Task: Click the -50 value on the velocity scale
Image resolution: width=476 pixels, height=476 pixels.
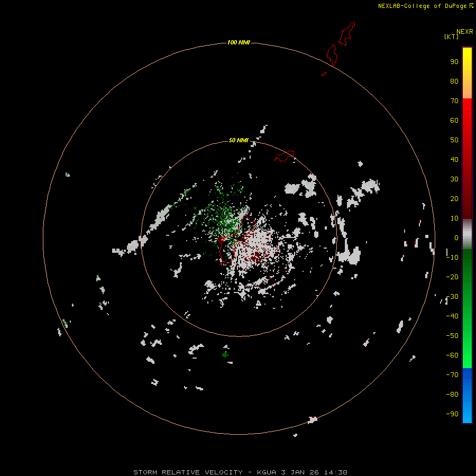Action: pyautogui.click(x=452, y=336)
